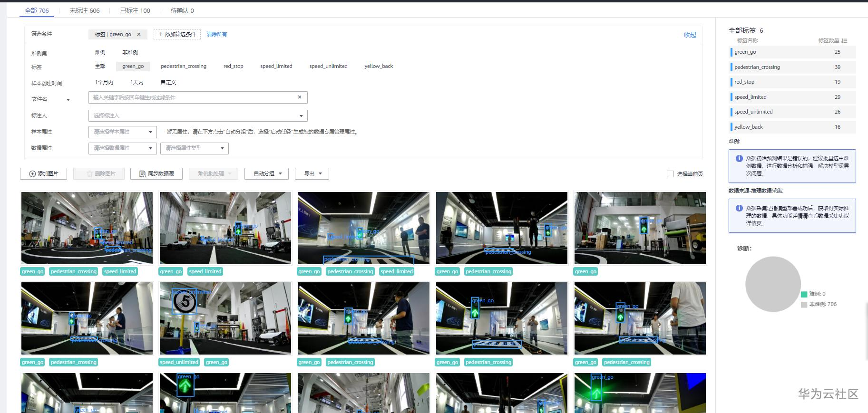Click the 添加筛选条件 button
868x413 pixels.
(177, 34)
